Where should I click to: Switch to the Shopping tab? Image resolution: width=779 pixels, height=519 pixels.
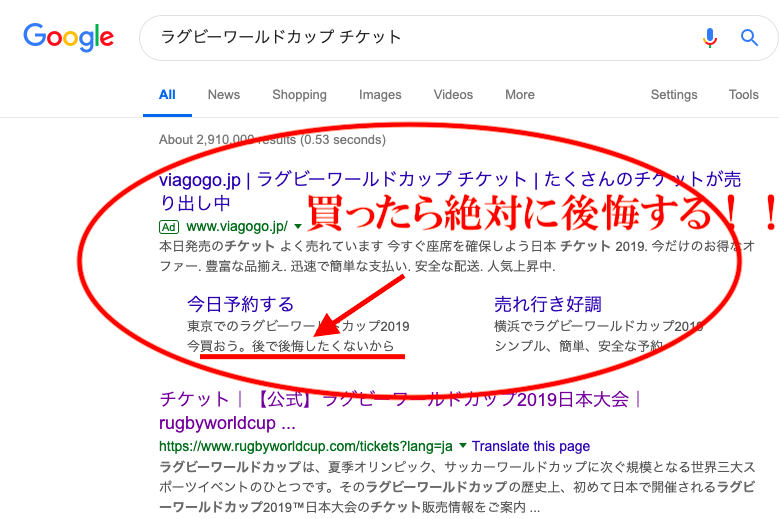[300, 95]
